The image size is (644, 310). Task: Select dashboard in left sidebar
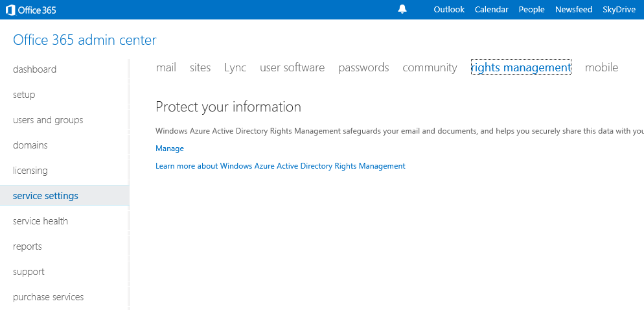[x=34, y=69]
